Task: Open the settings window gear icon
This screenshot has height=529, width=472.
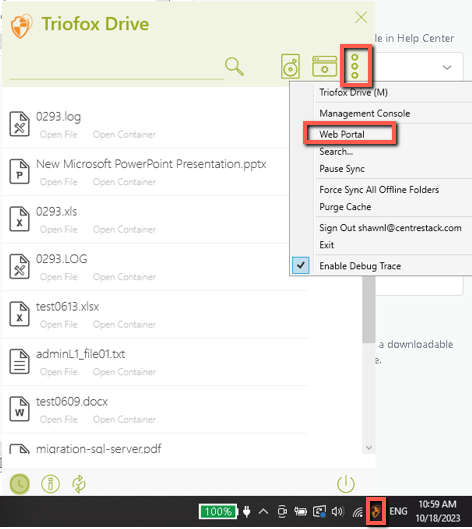Action: coord(325,66)
